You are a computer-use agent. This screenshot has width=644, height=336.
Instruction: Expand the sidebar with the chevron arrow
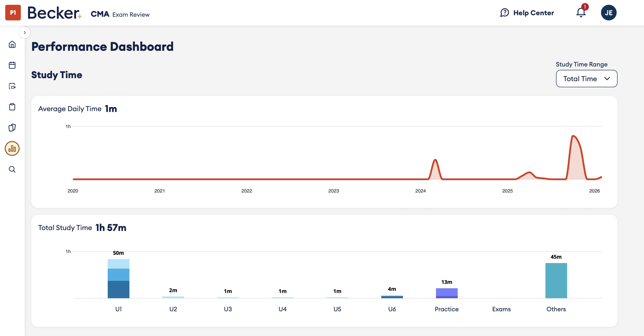[25, 32]
